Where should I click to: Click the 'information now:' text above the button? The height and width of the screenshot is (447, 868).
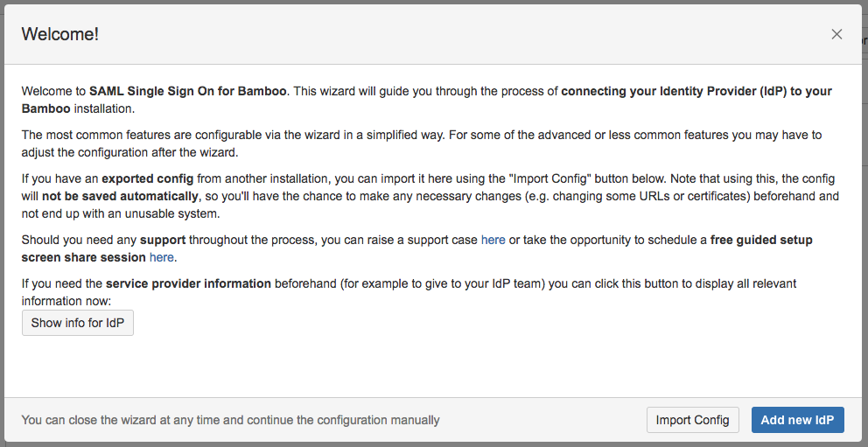coord(66,301)
